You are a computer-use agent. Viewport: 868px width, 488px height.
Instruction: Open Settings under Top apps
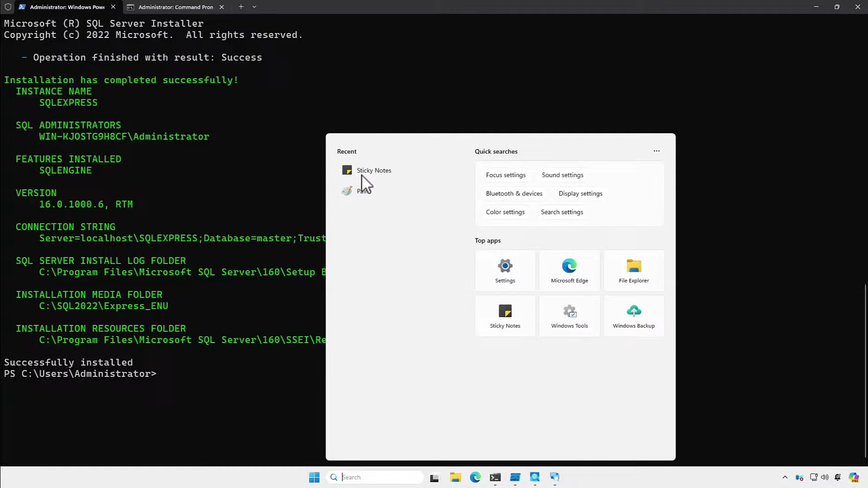(505, 270)
